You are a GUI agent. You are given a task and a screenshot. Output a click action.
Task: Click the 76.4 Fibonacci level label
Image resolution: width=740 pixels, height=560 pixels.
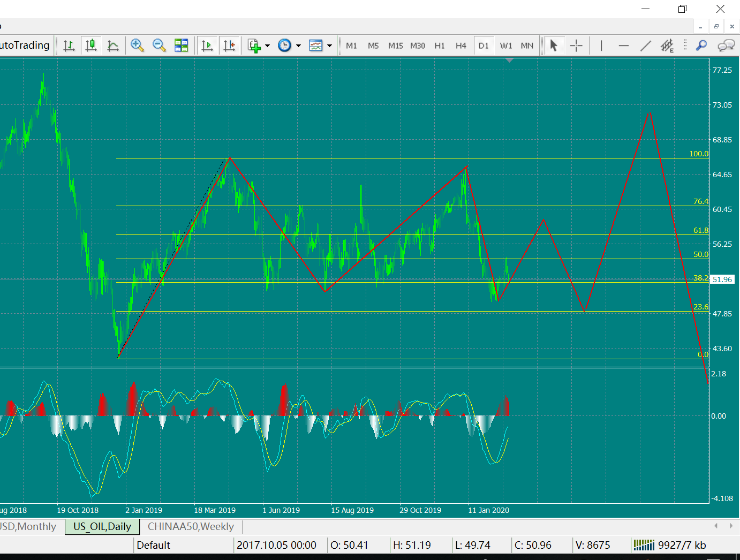(x=700, y=201)
